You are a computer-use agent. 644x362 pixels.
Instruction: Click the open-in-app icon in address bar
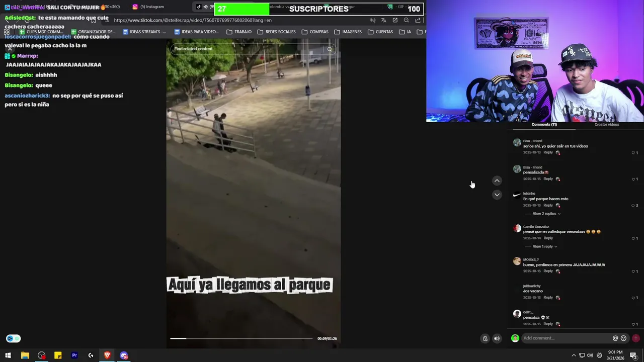coord(395,20)
